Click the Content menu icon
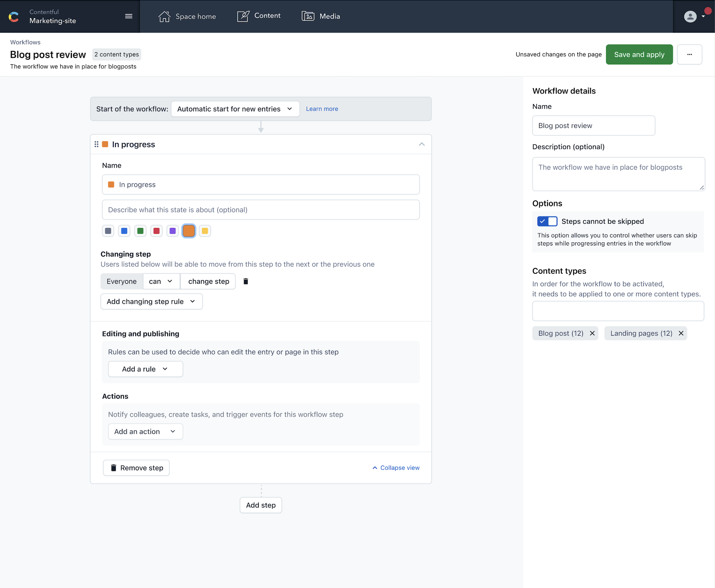The width and height of the screenshot is (715, 588). pyautogui.click(x=243, y=16)
